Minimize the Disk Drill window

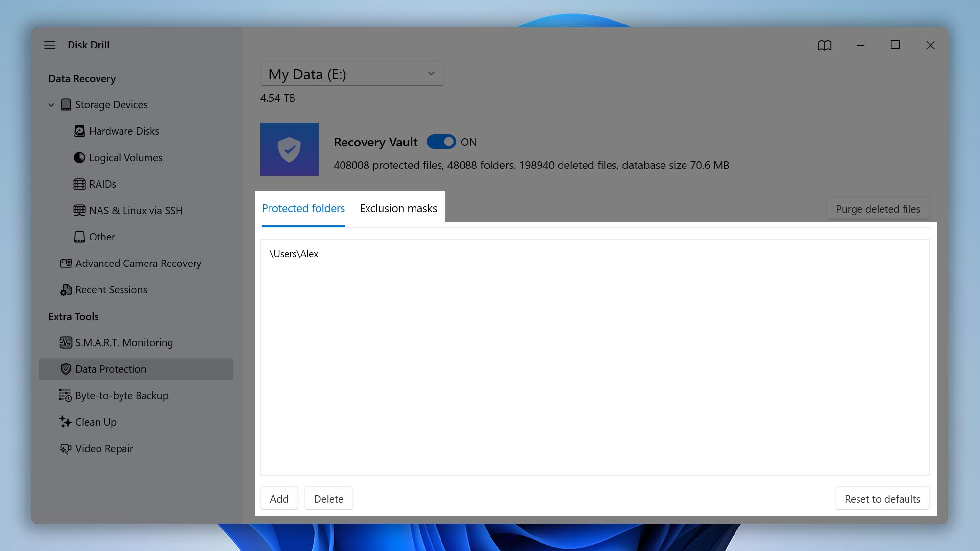pos(860,45)
